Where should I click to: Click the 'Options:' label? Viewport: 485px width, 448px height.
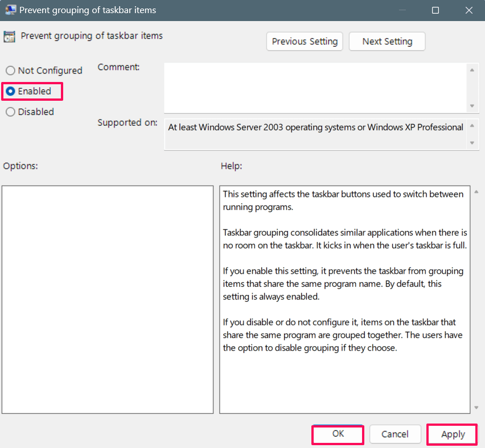(x=20, y=166)
